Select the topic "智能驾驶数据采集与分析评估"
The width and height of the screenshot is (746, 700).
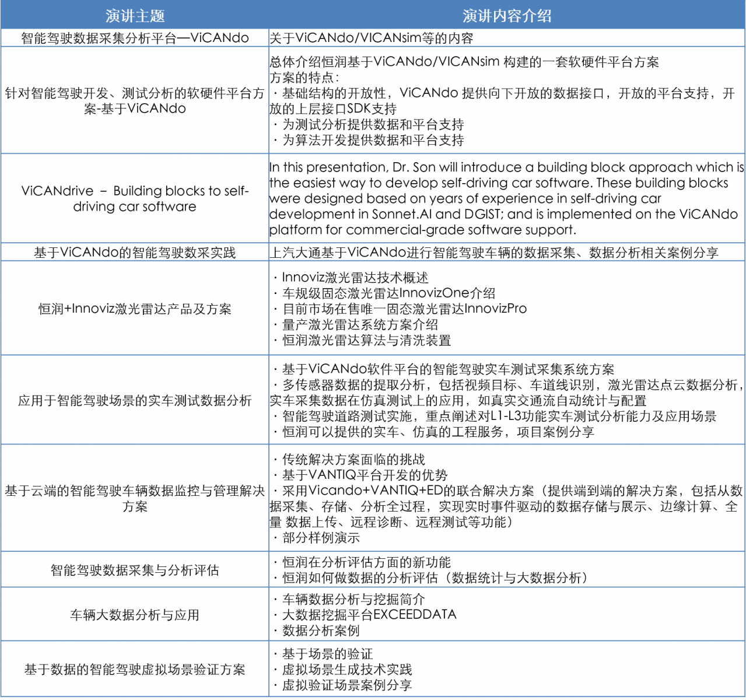click(x=135, y=570)
